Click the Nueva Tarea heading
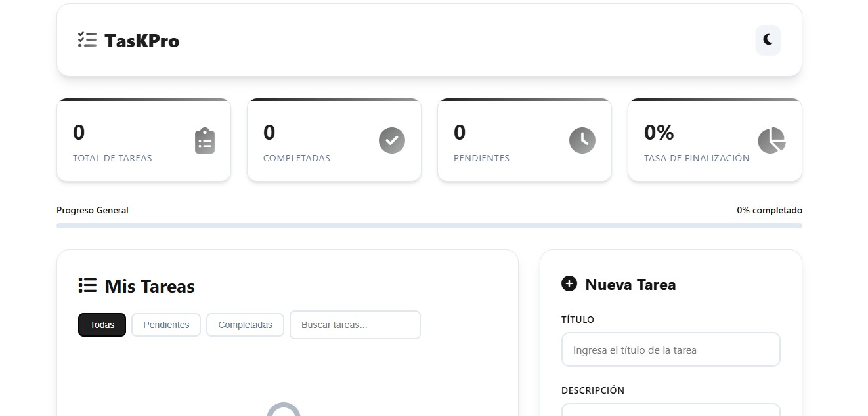The image size is (868, 416). [630, 285]
